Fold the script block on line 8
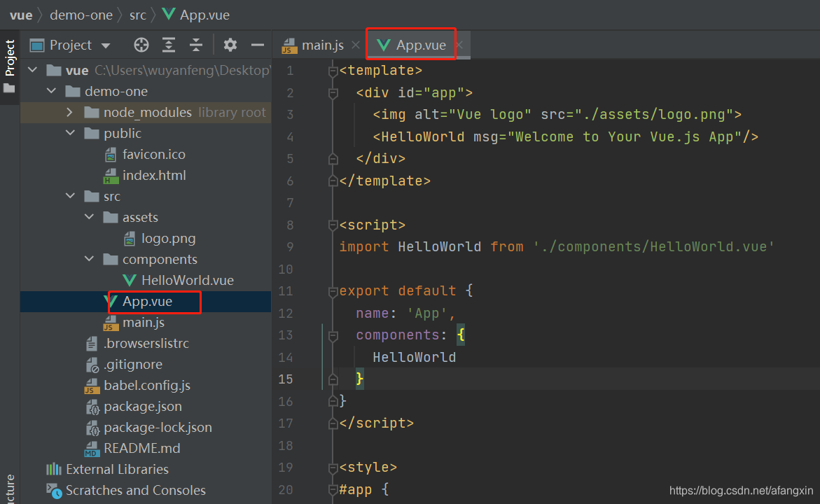This screenshot has height=504, width=820. coord(333,225)
